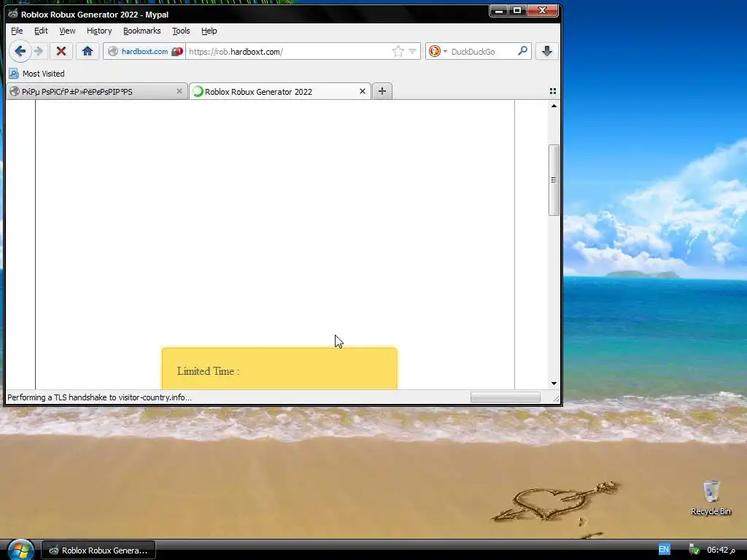Viewport: 747px width, 560px height.
Task: Click the red warning shield in address bar
Action: tap(177, 52)
